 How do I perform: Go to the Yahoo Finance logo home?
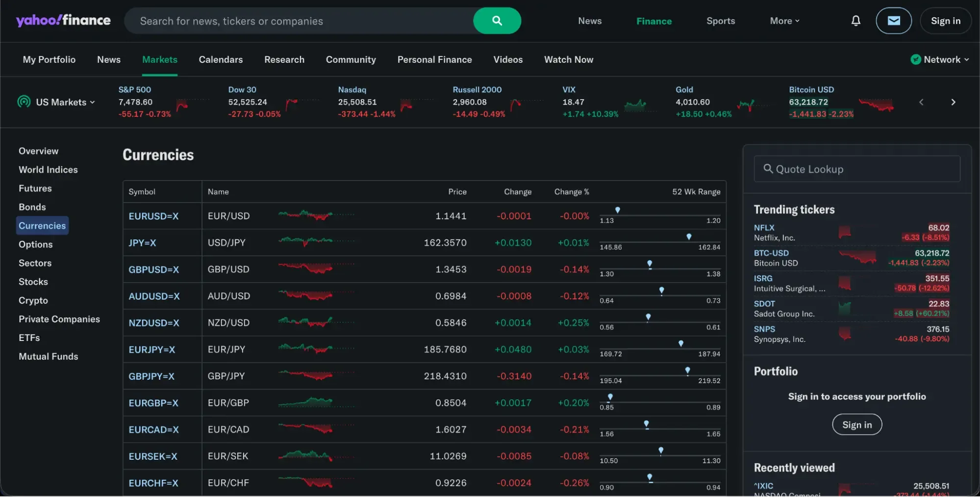(x=63, y=20)
